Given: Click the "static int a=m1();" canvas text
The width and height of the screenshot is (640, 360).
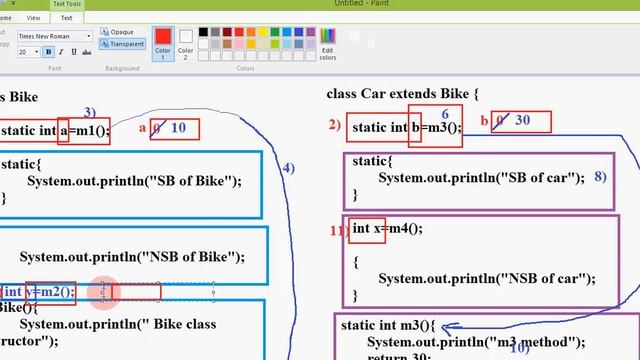Looking at the screenshot, I should (56, 131).
